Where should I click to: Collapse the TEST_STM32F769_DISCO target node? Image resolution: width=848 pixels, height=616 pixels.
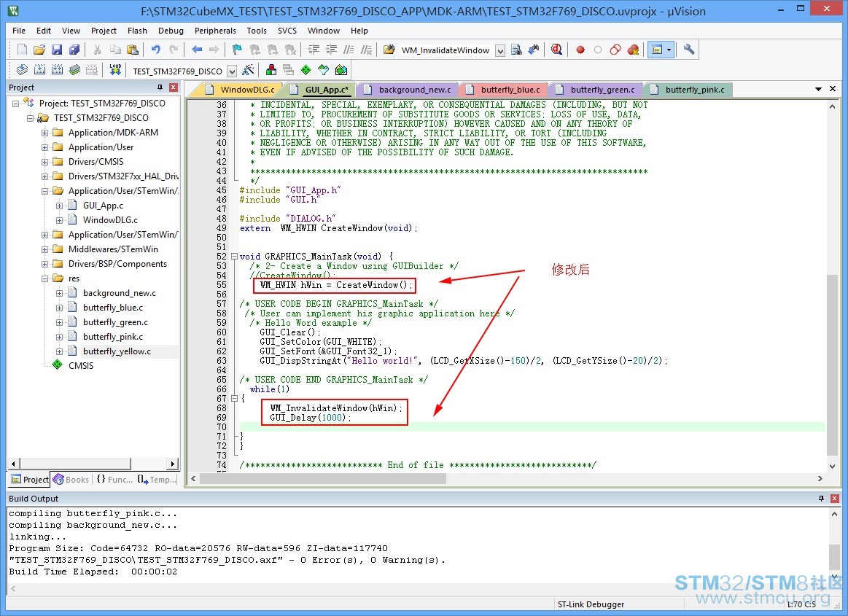(31, 118)
